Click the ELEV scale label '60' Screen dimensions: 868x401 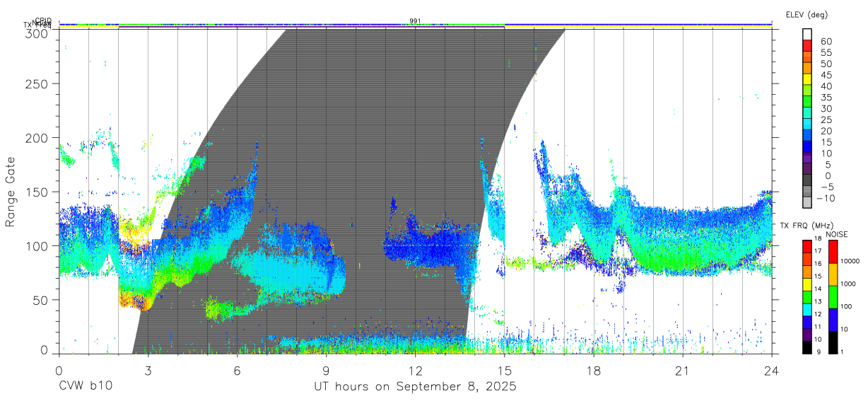(826, 41)
